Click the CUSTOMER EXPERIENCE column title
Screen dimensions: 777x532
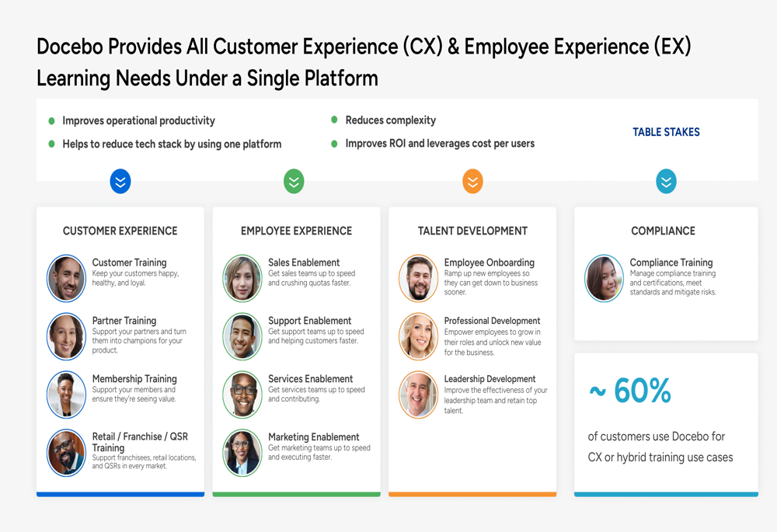point(120,231)
